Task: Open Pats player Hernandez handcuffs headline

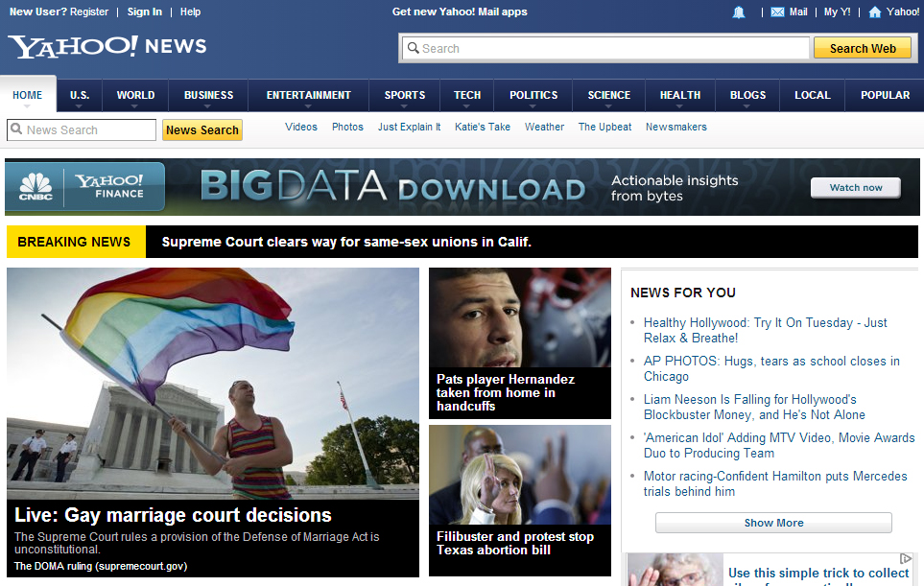Action: click(x=505, y=393)
